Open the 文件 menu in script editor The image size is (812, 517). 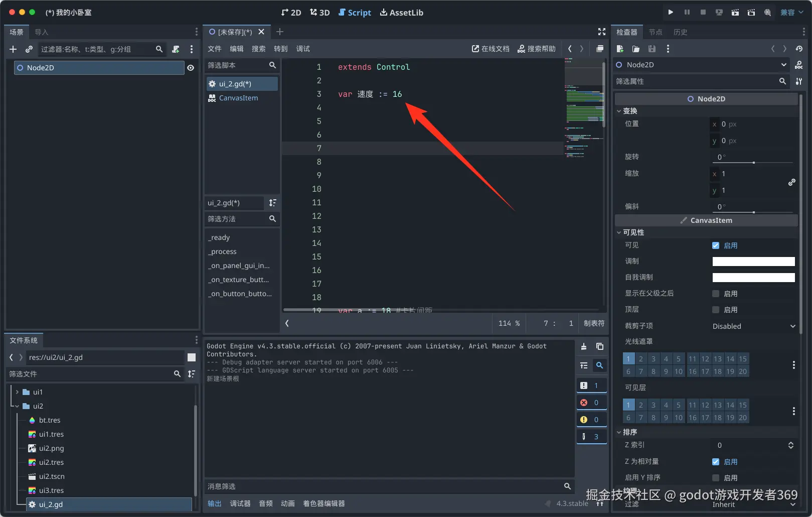215,49
